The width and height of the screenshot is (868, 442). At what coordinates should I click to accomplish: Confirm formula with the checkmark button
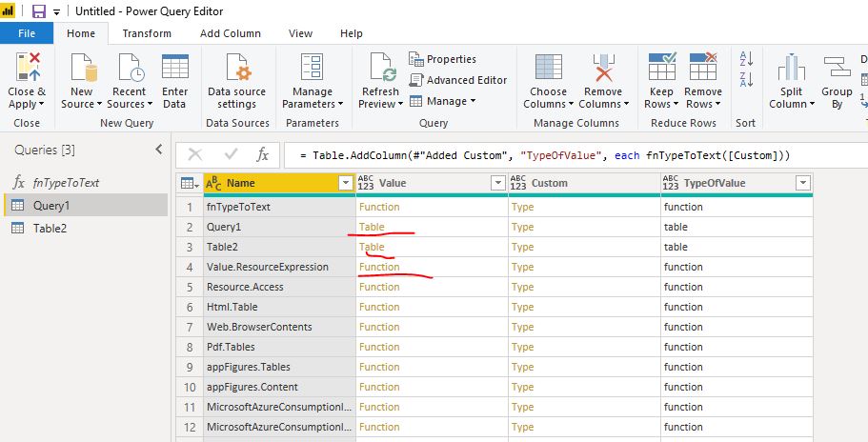[230, 154]
